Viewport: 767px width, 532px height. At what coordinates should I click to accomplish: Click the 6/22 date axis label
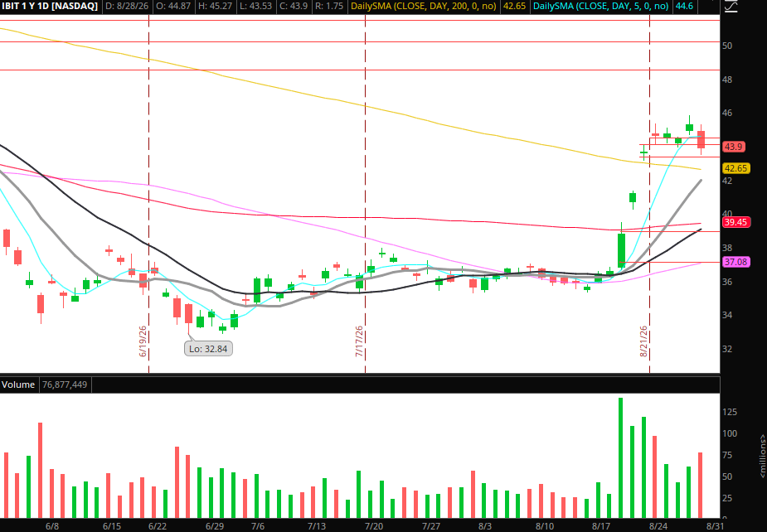[x=158, y=526]
